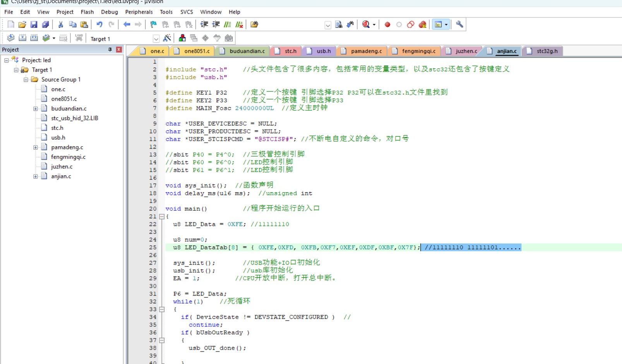Open window layout dropdown arrow
The image size is (622, 364).
(x=446, y=25)
